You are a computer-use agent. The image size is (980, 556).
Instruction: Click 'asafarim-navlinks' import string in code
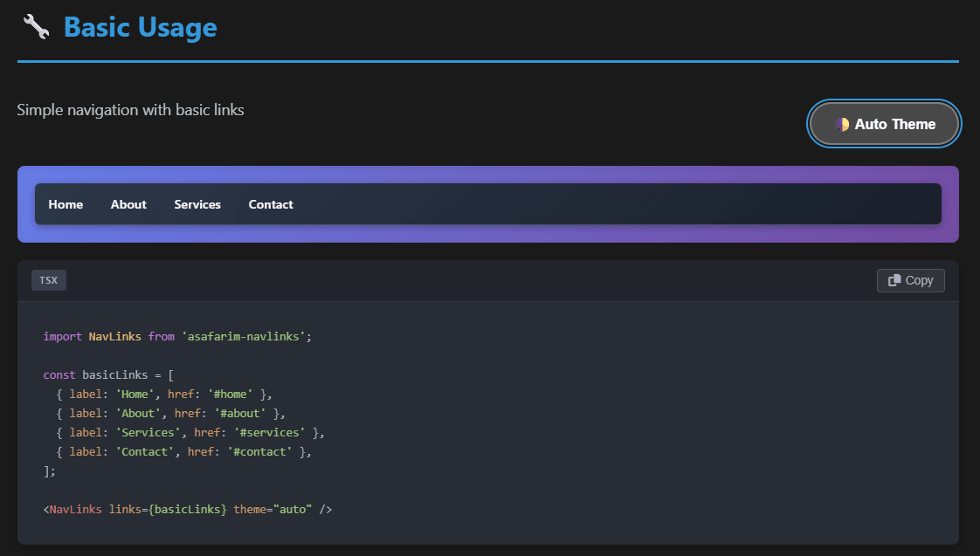pos(243,335)
